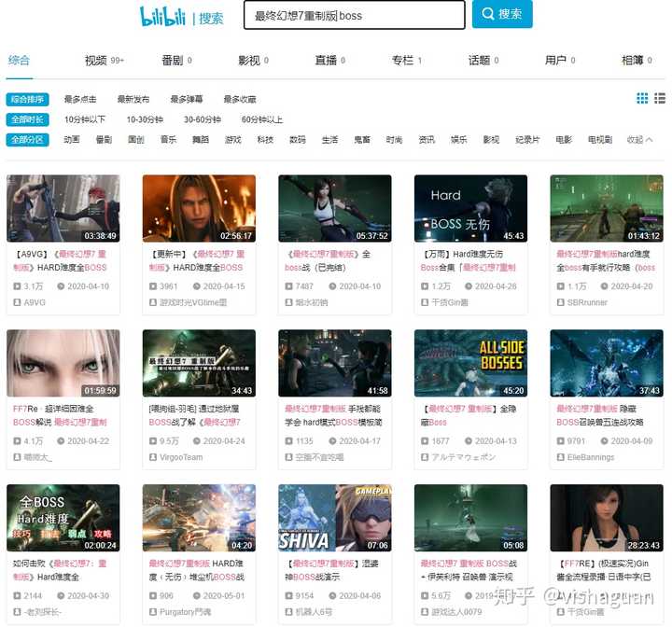Switch to list view layout
672x627 pixels.
660,99
